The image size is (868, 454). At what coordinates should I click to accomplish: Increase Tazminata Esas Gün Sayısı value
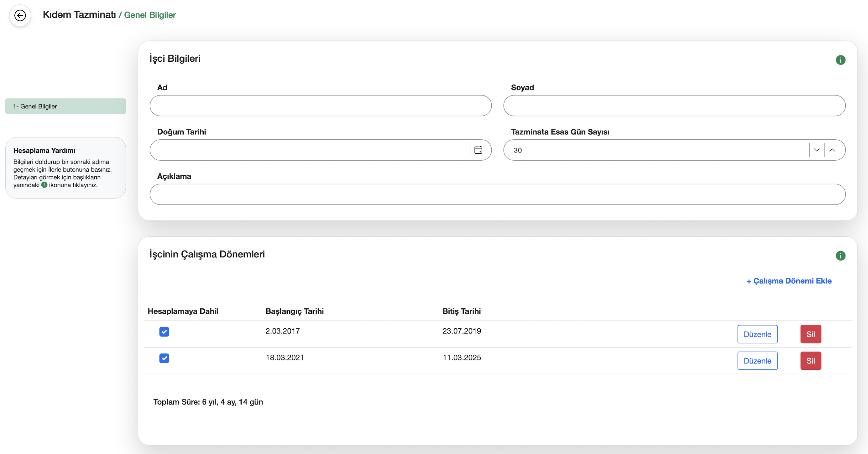coord(832,150)
